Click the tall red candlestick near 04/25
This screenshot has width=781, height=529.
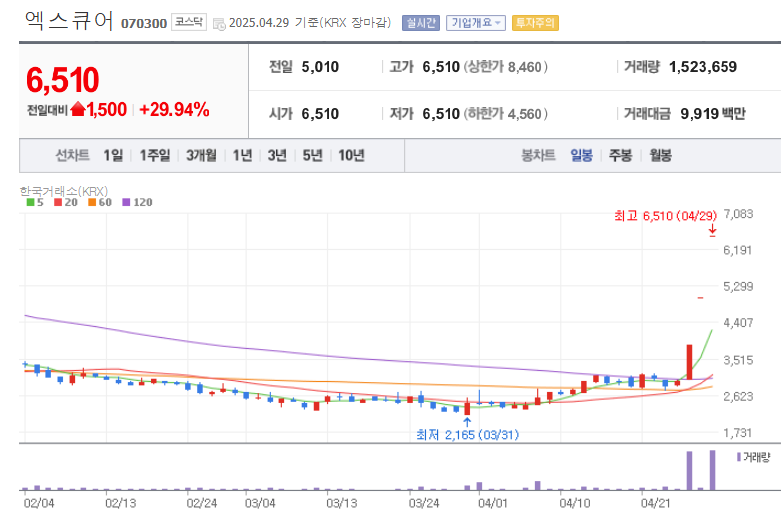point(689,362)
